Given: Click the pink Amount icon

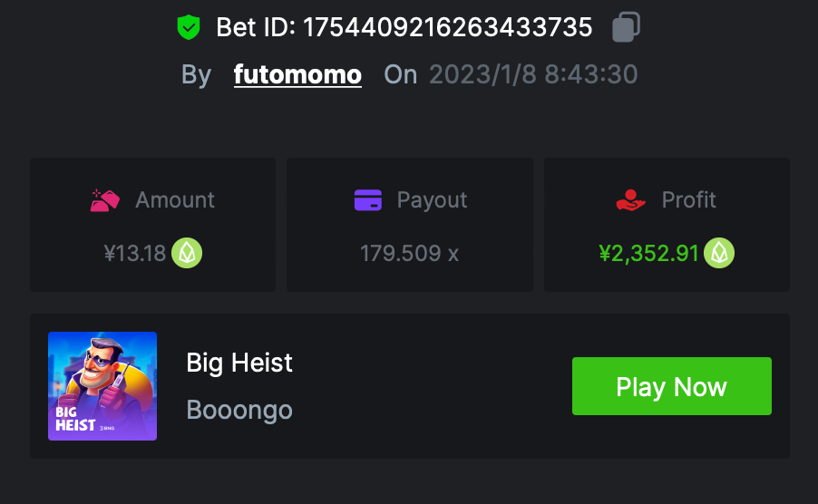Looking at the screenshot, I should pos(105,199).
